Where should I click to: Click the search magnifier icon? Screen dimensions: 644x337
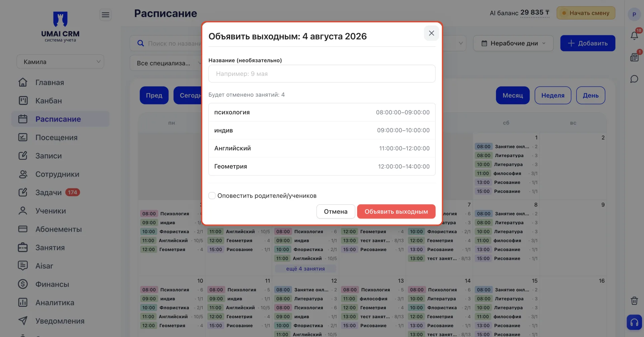(141, 43)
